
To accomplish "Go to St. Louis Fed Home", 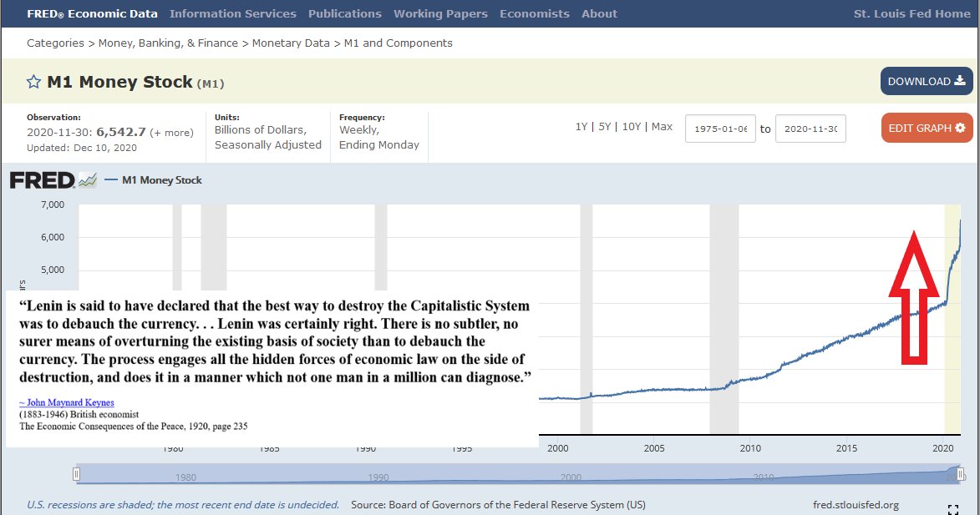I will tap(911, 13).
